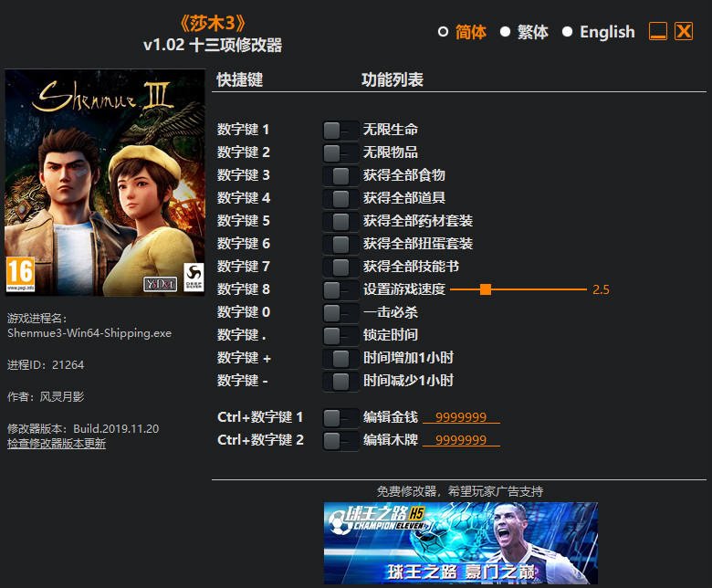The image size is (712, 588).
Task: Open 检查修改器版本更新 link
Action: (57, 444)
